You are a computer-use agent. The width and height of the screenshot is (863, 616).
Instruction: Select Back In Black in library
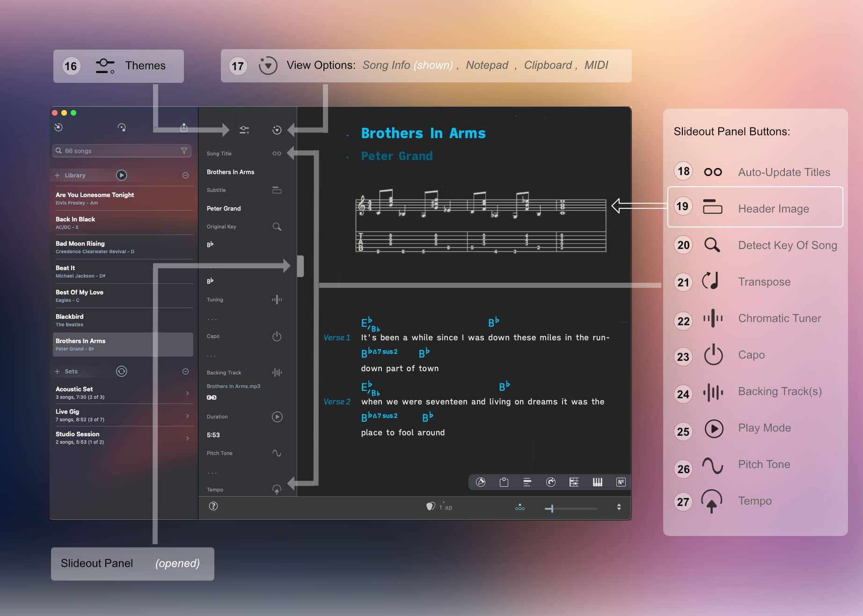[124, 223]
